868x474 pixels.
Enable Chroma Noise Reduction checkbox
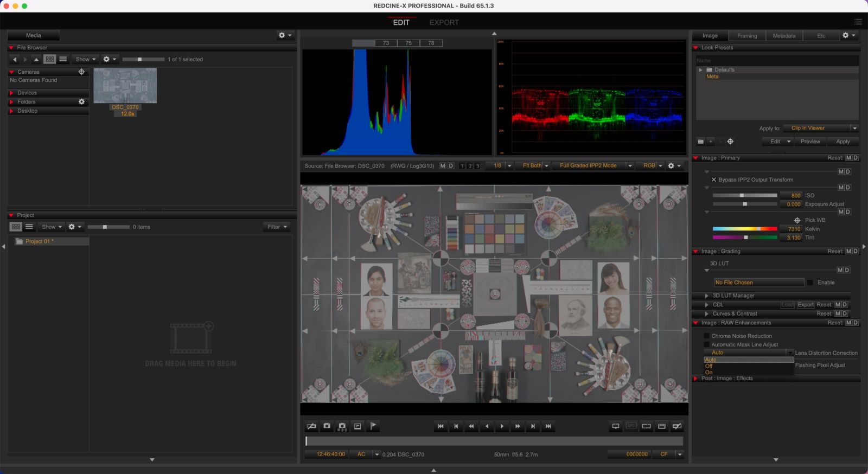click(706, 336)
